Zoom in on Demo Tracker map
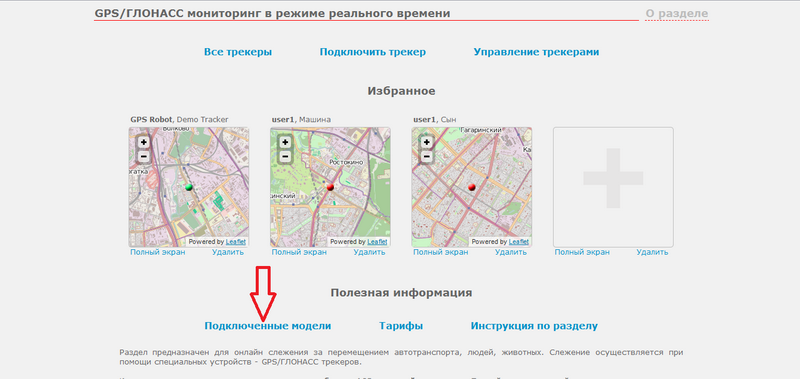Image resolution: width=800 pixels, height=379 pixels. (143, 142)
